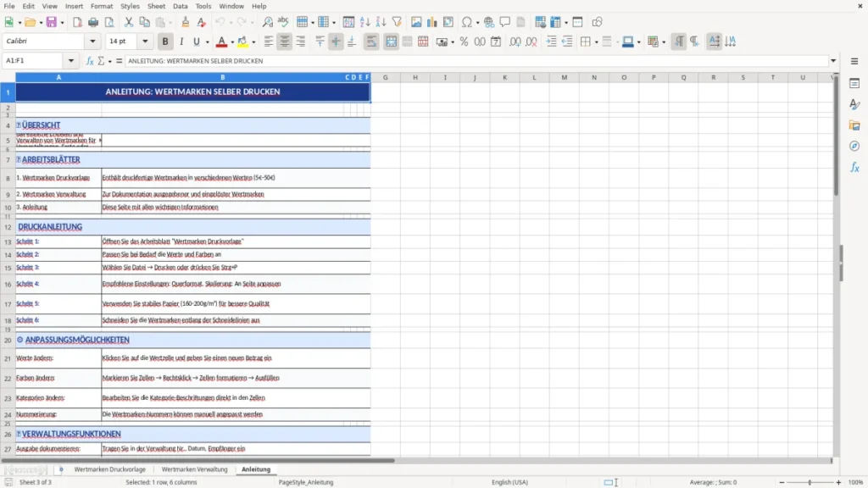Toggle underline formatting
868x488 pixels.
(197, 42)
